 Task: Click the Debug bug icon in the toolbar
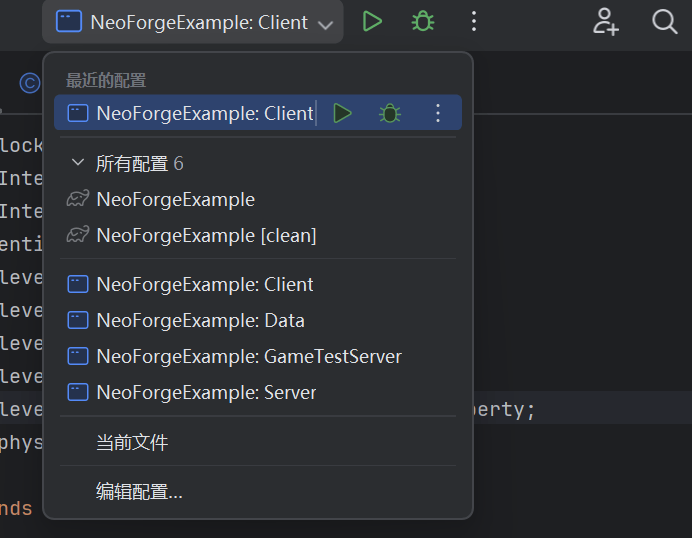pyautogui.click(x=423, y=21)
